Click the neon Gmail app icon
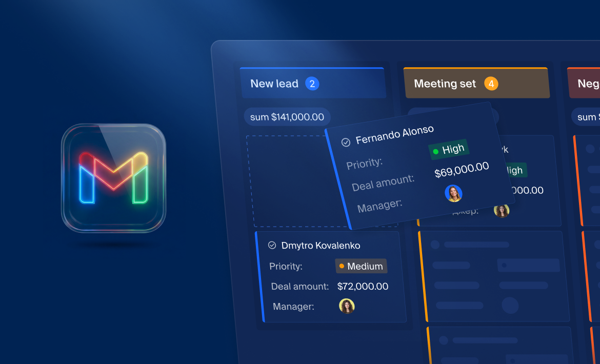Screen dimensions: 600x364 tap(113, 178)
